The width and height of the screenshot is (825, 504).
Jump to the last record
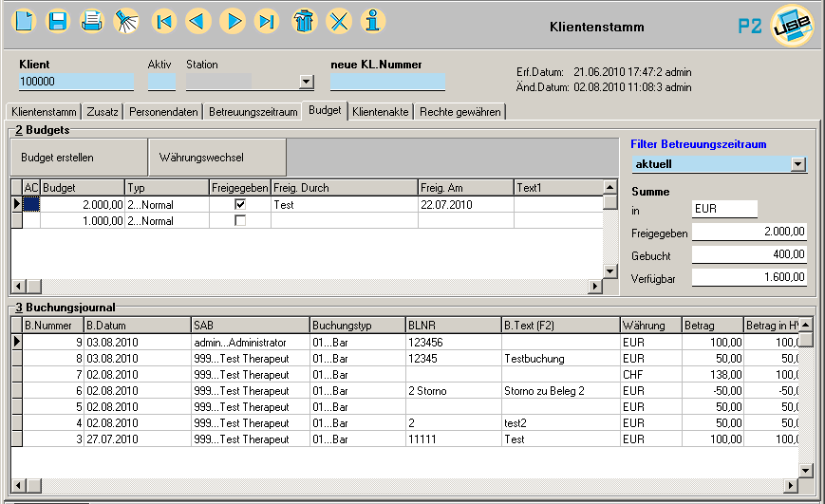(267, 20)
